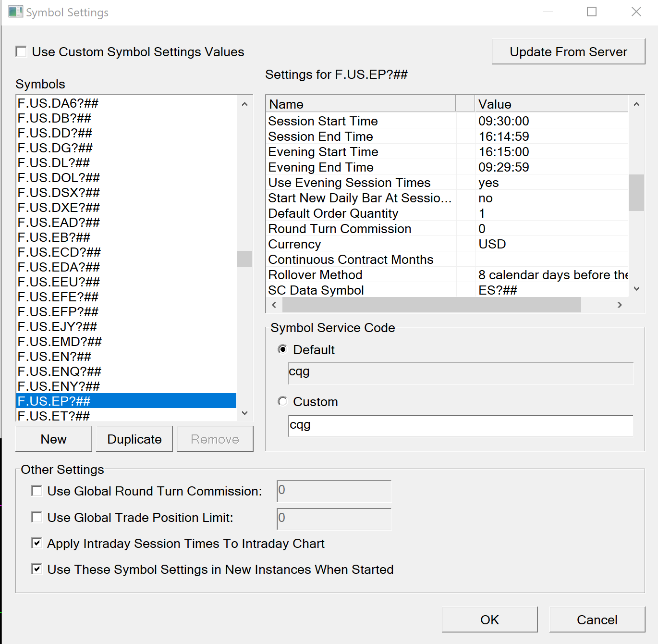This screenshot has height=644, width=658.
Task: Select symbol F.US.EEU?##
Action: point(126,282)
